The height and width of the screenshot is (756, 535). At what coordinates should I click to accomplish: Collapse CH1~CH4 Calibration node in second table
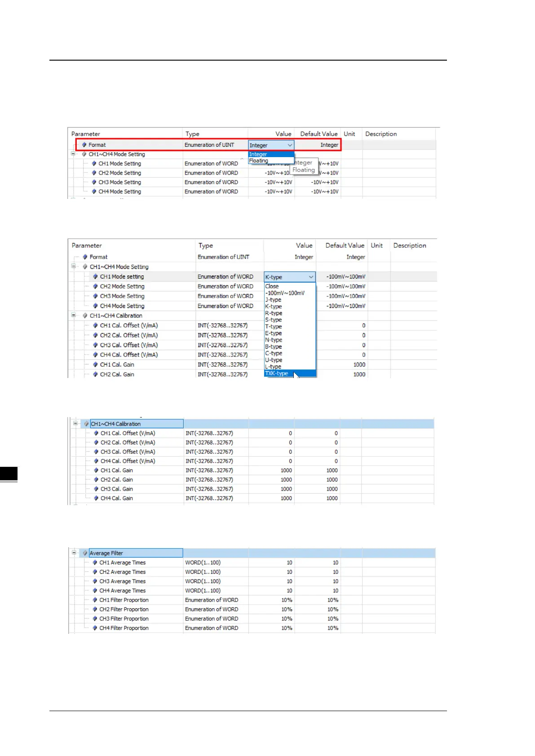(x=74, y=315)
